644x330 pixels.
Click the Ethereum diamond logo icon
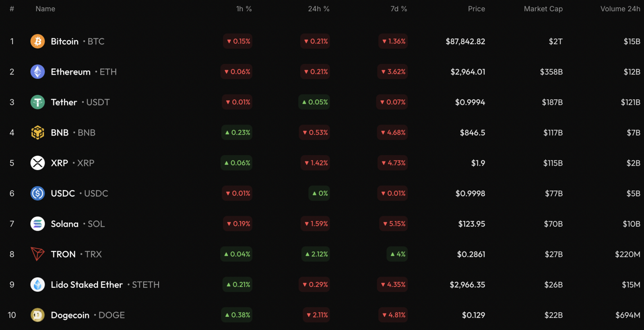click(37, 72)
